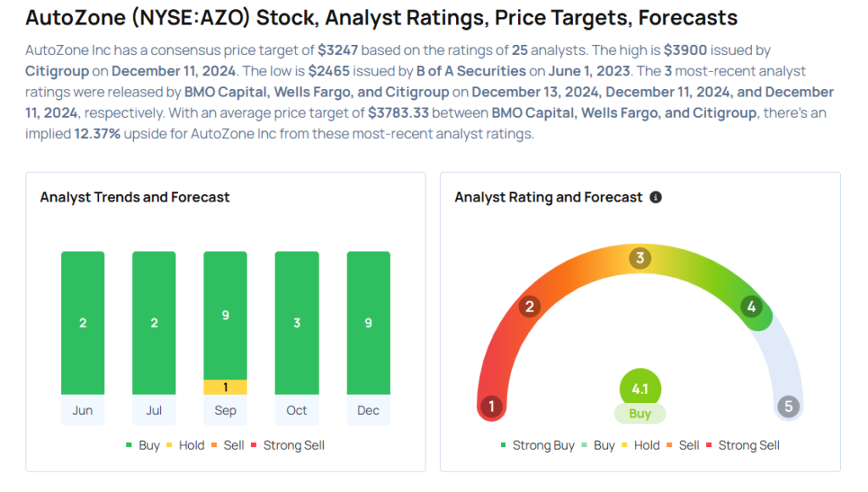This screenshot has width=868, height=492.
Task: Click the green 4.1 rating circle
Action: point(640,390)
